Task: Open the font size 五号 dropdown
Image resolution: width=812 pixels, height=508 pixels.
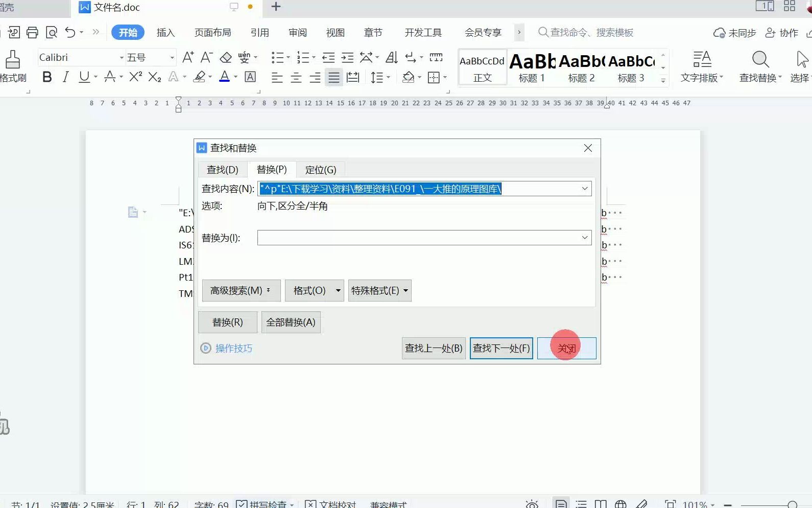Action: (x=172, y=58)
